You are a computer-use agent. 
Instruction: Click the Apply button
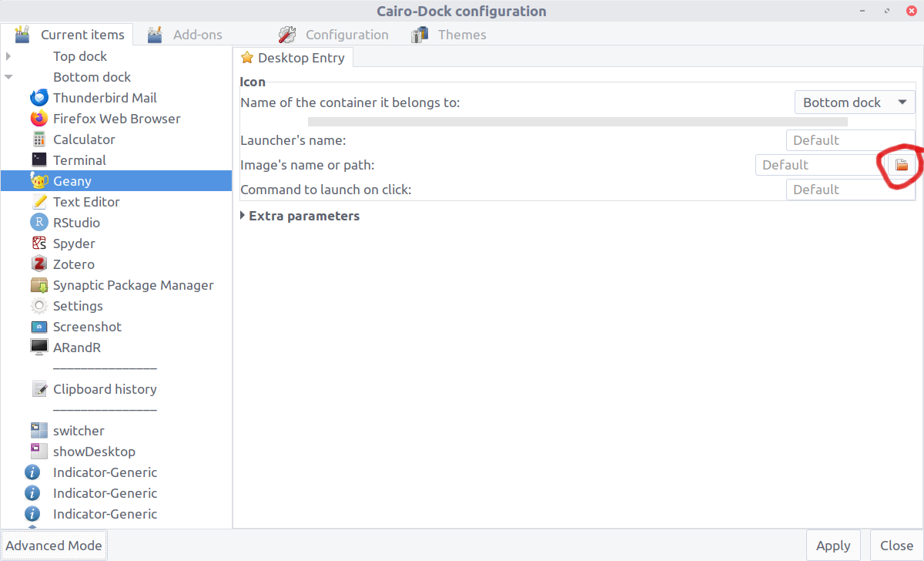point(833,545)
